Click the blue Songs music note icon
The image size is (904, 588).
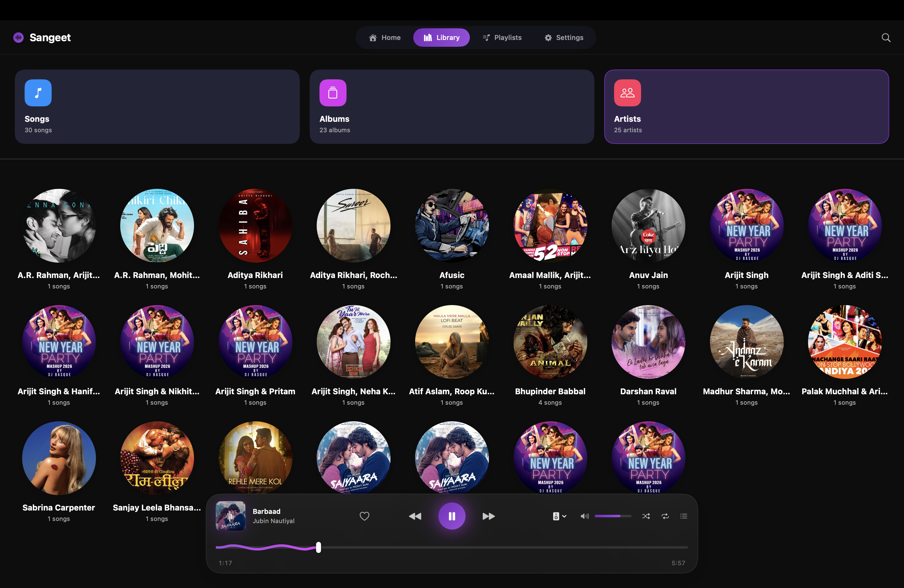tap(38, 93)
